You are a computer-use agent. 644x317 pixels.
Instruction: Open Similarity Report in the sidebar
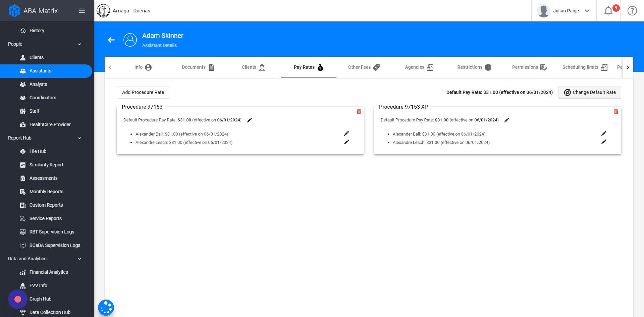tap(46, 165)
